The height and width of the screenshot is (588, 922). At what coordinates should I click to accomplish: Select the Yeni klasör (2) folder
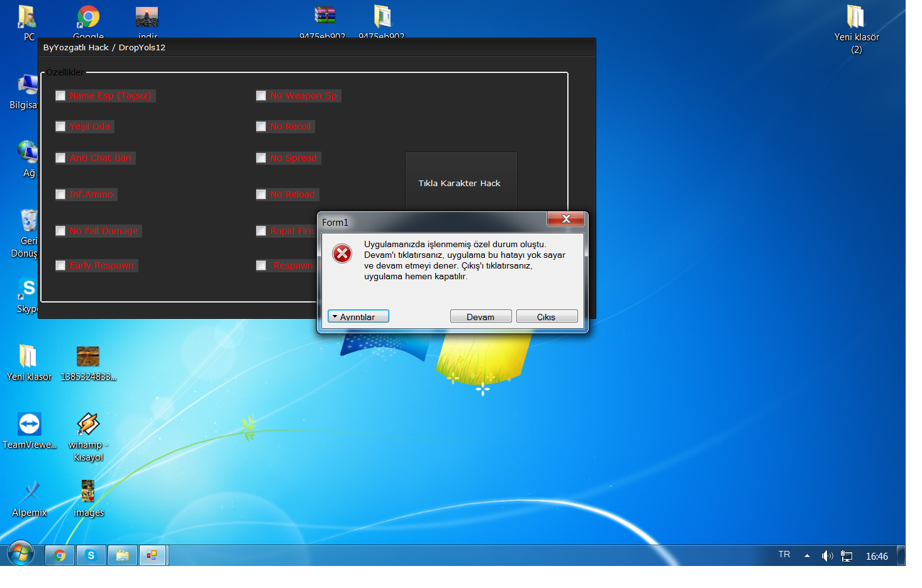(856, 29)
